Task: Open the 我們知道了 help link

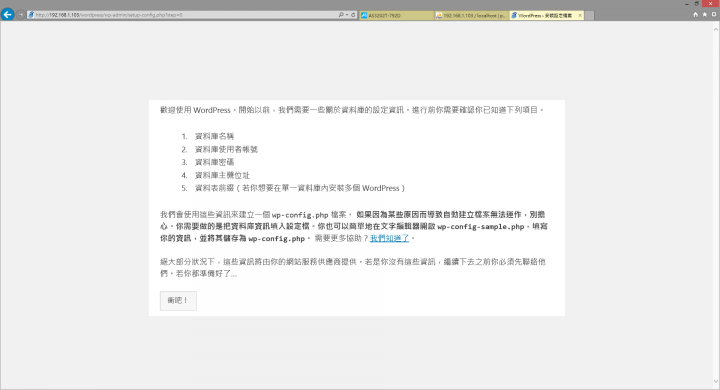Action: 389,238
